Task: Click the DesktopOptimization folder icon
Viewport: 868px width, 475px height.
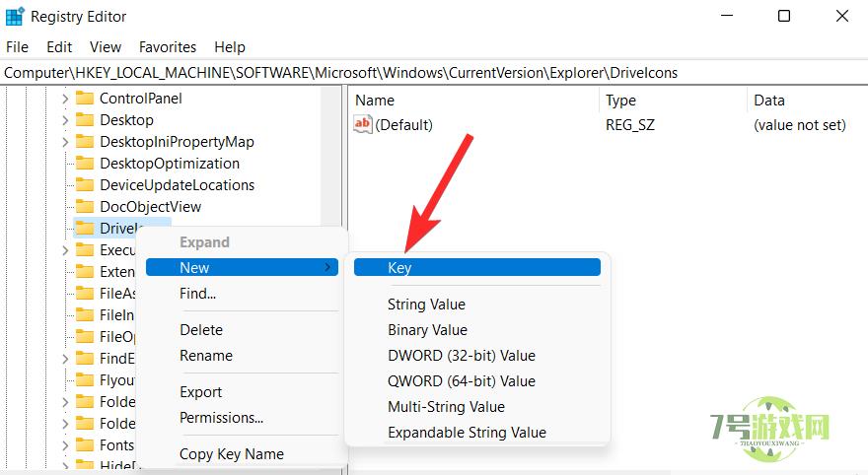Action: tap(85, 164)
